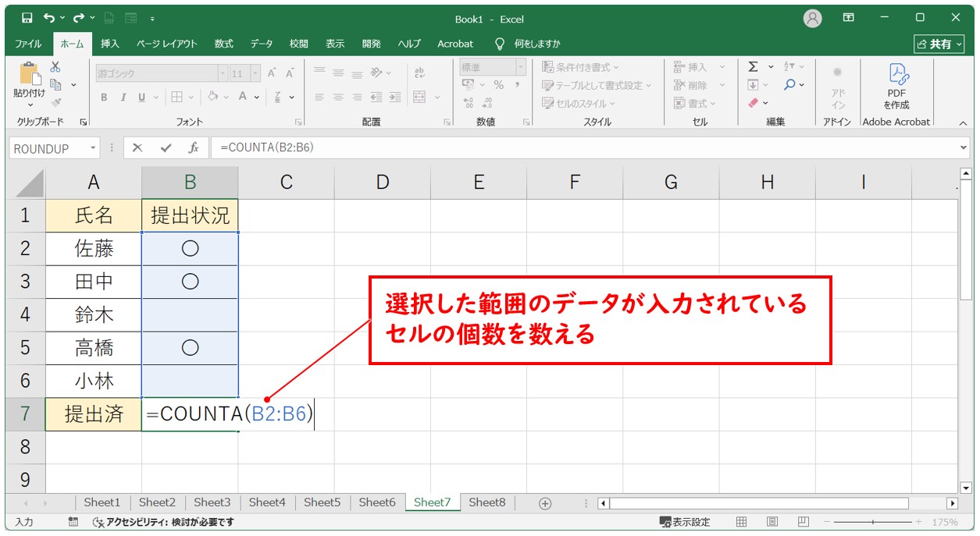The image size is (980, 536).
Task: Apply cell borders icon
Action: 176,97
